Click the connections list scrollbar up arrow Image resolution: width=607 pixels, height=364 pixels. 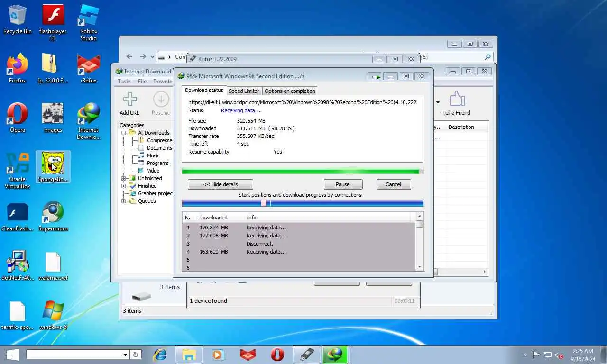click(420, 216)
